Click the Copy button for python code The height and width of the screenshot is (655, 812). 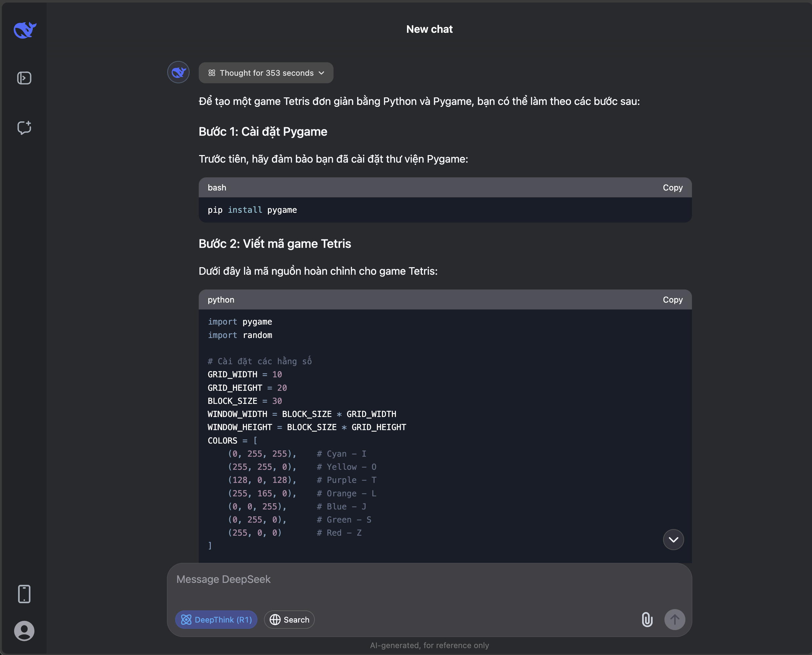[672, 299]
